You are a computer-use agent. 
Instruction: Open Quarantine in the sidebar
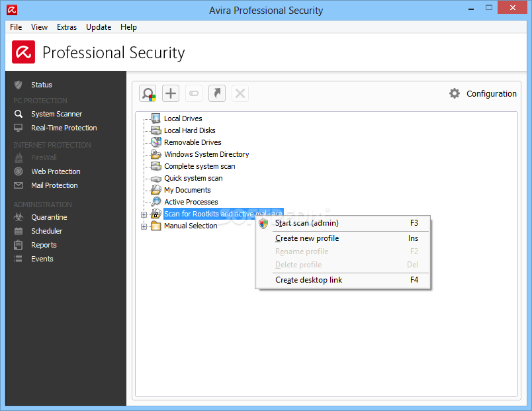tap(49, 217)
